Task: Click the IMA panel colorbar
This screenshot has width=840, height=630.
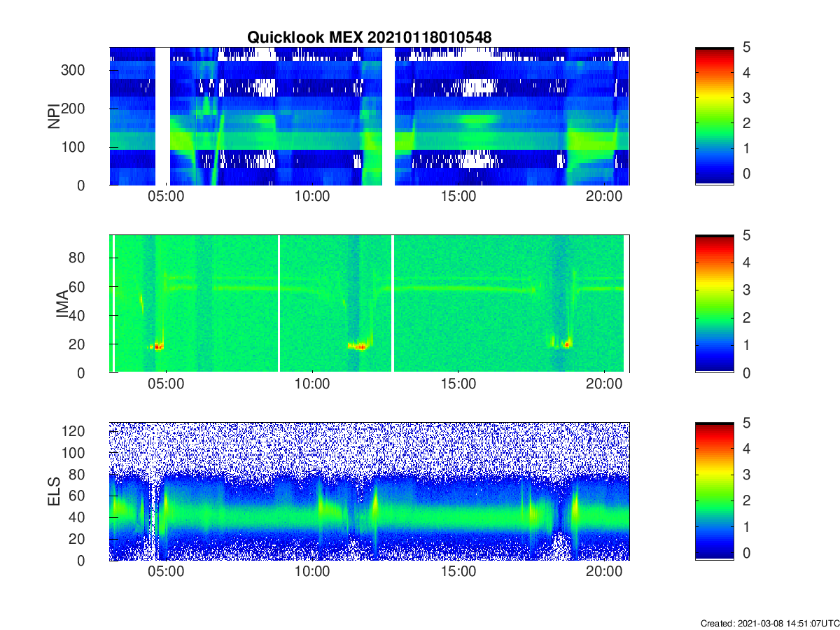Action: point(715,304)
